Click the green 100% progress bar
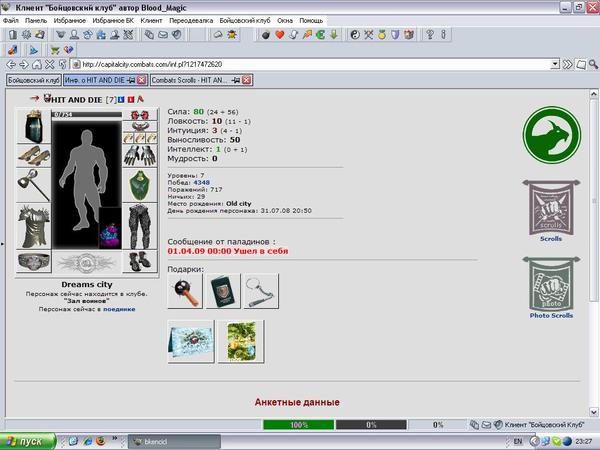Viewport: 600px width, 450px height. 298,425
